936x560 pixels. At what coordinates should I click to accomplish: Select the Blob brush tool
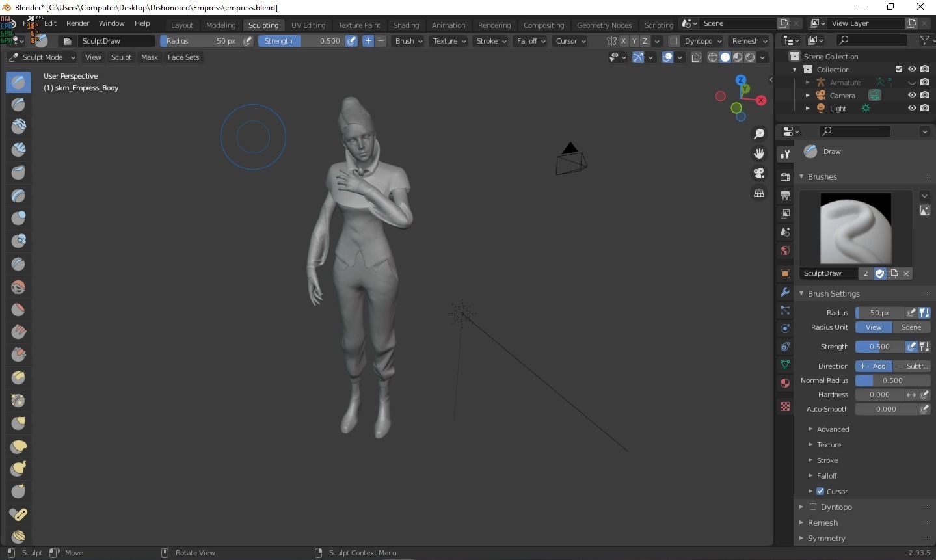click(x=18, y=241)
